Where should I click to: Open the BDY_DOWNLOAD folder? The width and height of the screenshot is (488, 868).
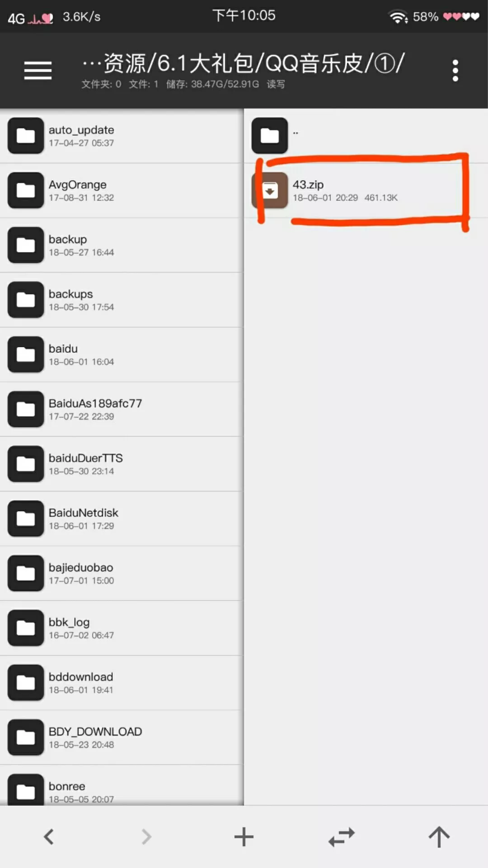(x=122, y=737)
